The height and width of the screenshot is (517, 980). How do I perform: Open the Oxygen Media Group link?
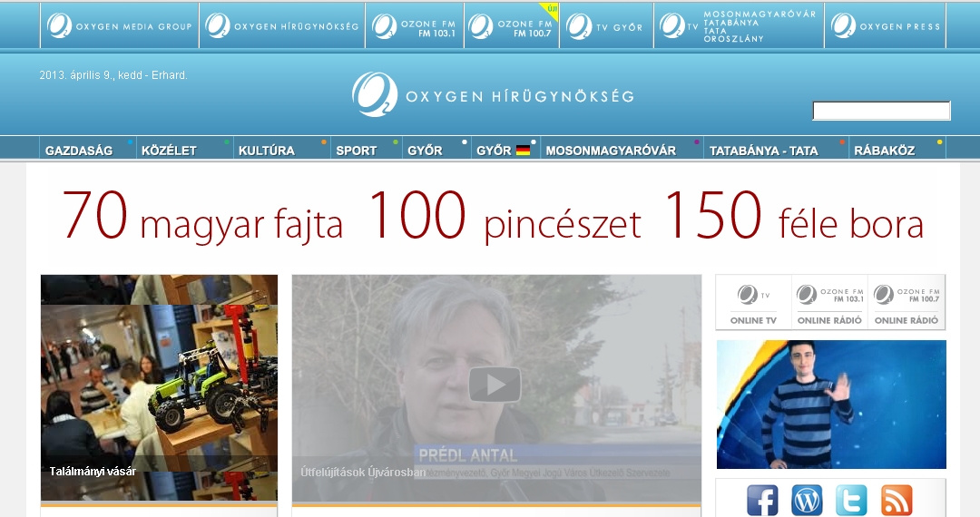pyautogui.click(x=120, y=26)
